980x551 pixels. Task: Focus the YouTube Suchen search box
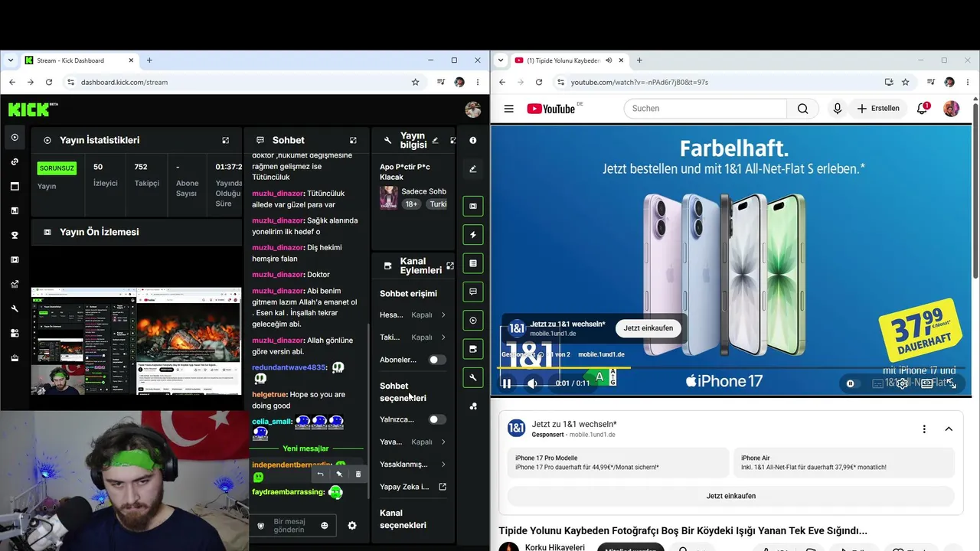point(705,109)
